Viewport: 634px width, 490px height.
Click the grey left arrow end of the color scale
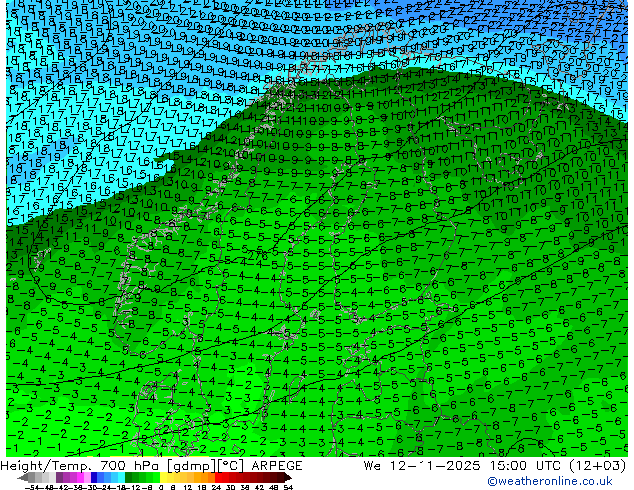tap(23, 477)
